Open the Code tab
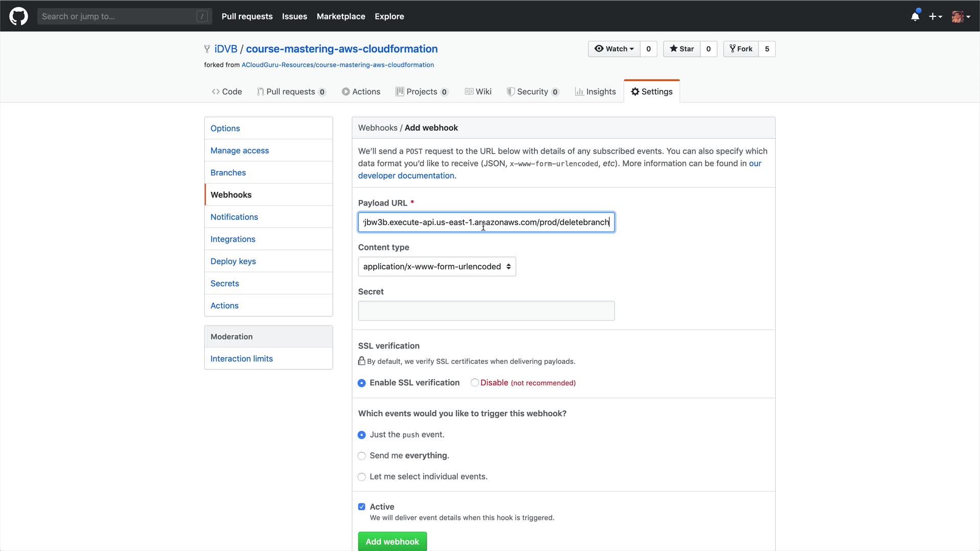 [227, 92]
